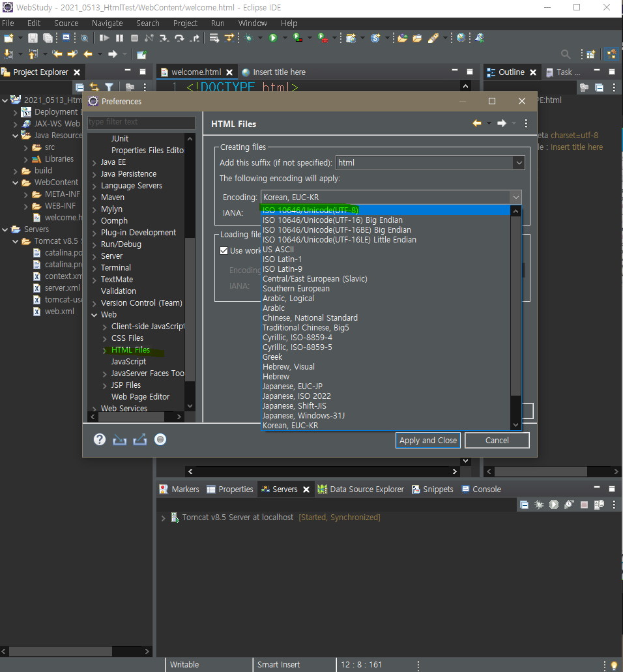Click Apply and Close button
The width and height of the screenshot is (623, 672).
point(427,440)
